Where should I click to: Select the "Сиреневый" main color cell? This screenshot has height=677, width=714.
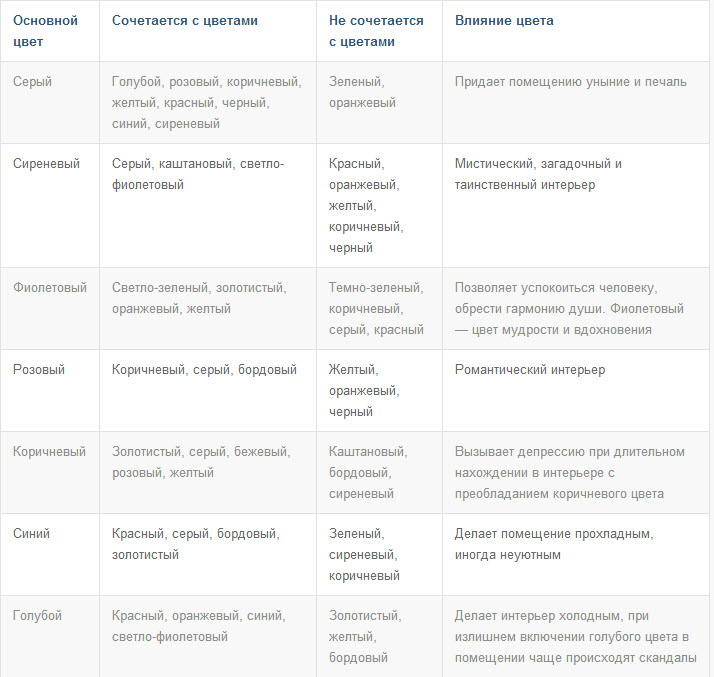(x=46, y=164)
